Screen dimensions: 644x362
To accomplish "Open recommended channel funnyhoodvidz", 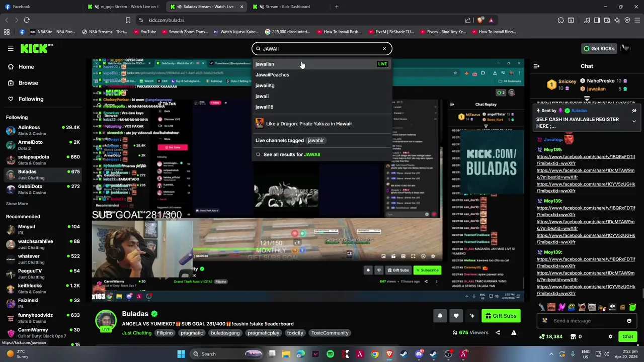I will pos(42,318).
